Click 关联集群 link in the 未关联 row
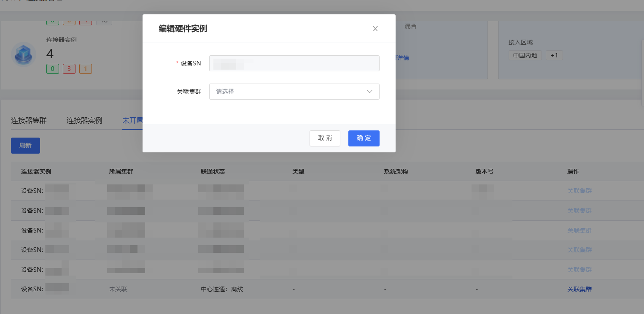This screenshot has width=644, height=314. pyautogui.click(x=579, y=290)
